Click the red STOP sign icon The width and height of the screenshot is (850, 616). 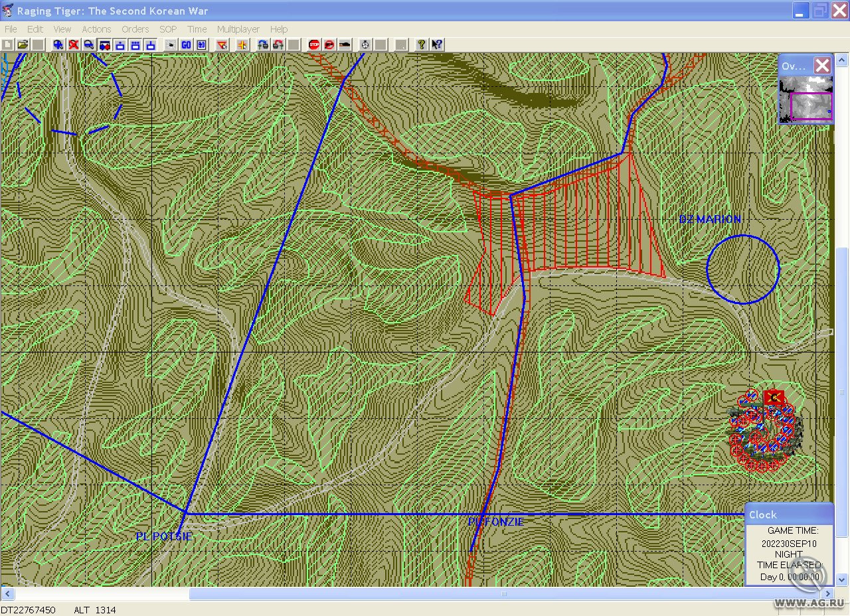(314, 44)
